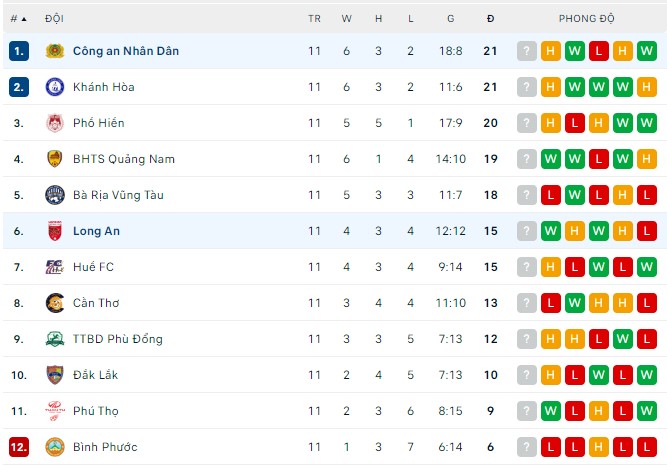667x466 pixels.
Task: Open the TTBD Phù Đổng team page
Action: point(117,339)
